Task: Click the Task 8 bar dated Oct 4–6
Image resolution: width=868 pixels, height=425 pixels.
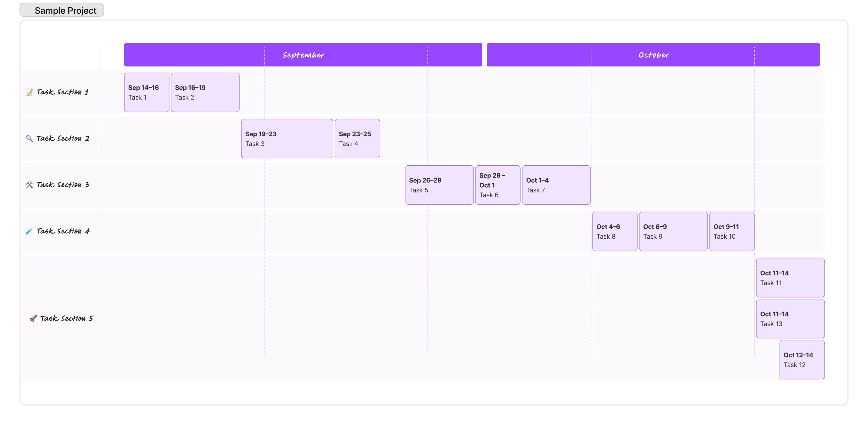Action: coord(614,231)
